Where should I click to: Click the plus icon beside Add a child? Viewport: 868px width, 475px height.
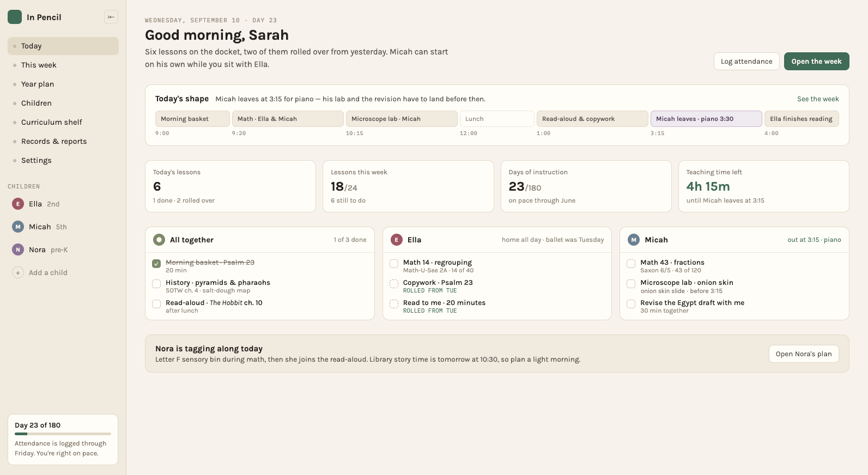[18, 272]
